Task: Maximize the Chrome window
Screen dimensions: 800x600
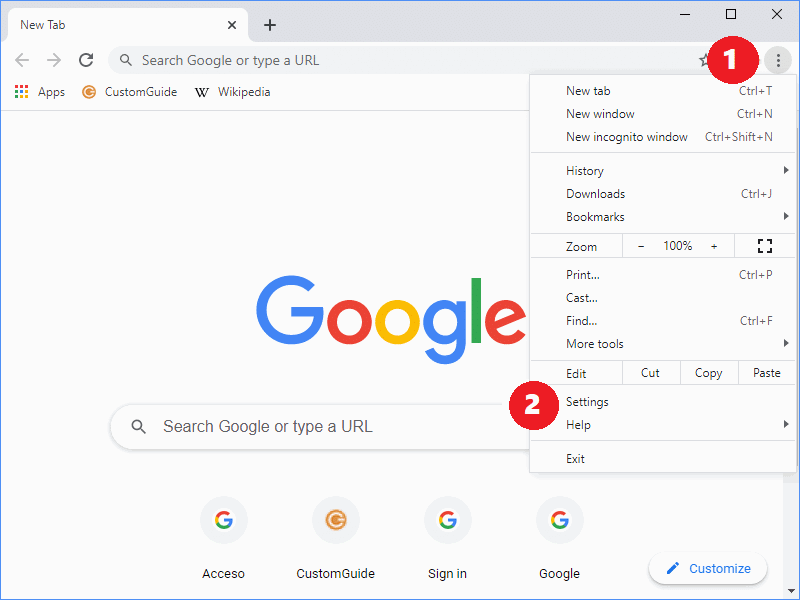Action: (x=731, y=14)
